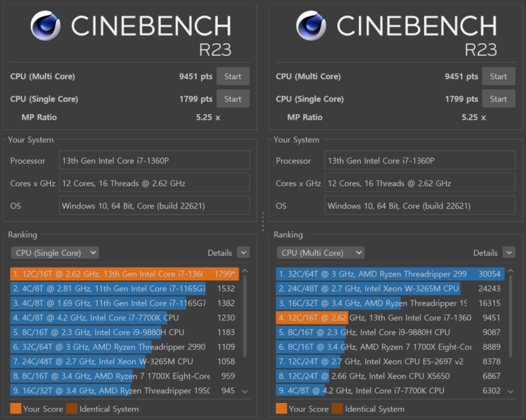Start the Single Core test in left window

[233, 98]
